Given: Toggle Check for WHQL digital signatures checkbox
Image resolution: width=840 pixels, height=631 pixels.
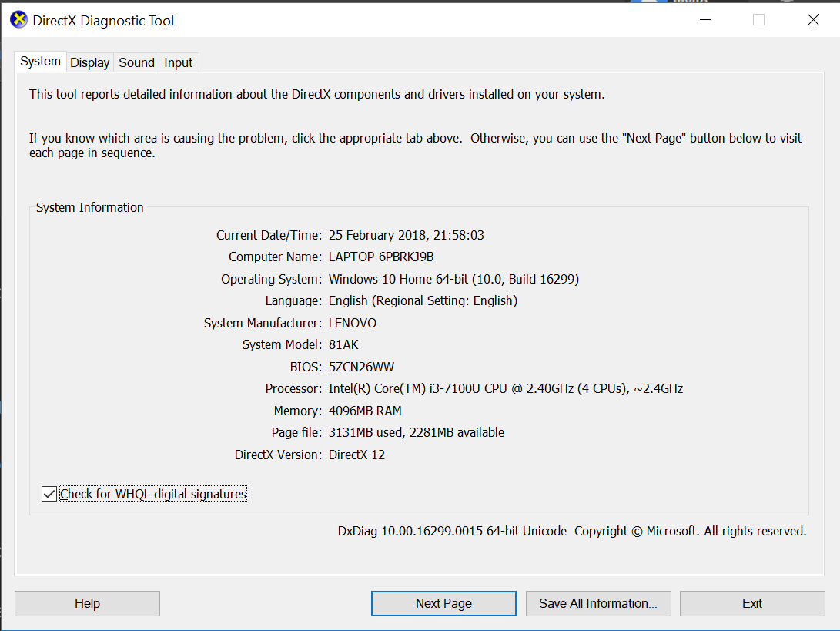Looking at the screenshot, I should [49, 494].
